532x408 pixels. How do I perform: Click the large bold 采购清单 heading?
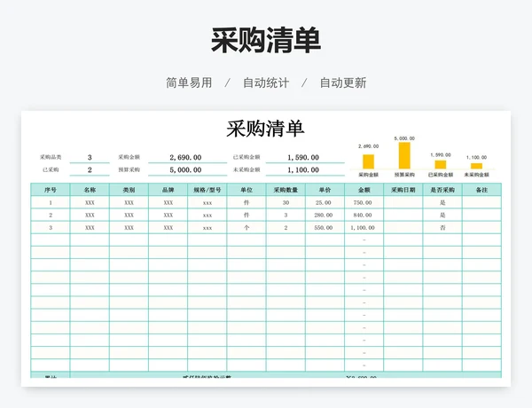point(266,41)
